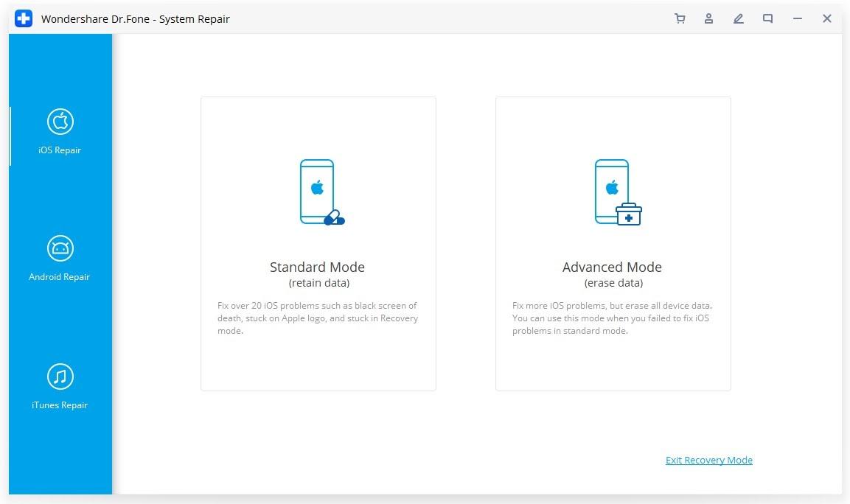
Task: Click the Dr.Fone plus logo icon
Action: click(24, 18)
